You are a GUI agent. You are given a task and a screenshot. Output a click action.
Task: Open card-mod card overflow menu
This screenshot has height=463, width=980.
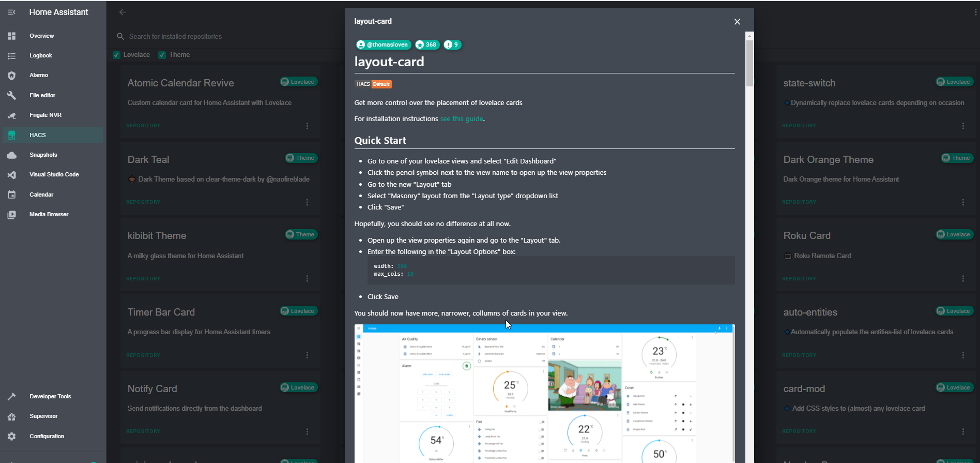pos(963,431)
